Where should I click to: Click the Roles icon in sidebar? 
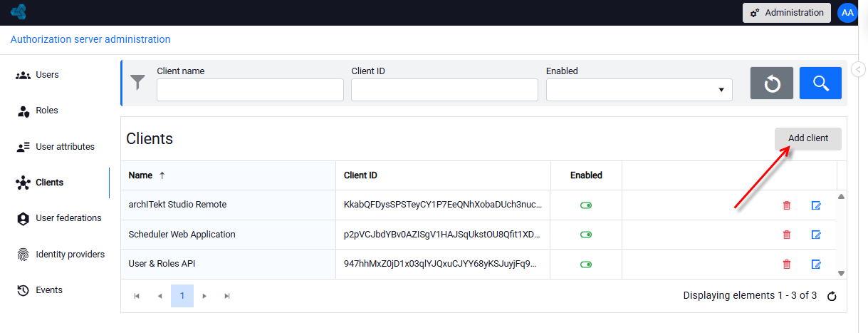click(x=23, y=111)
